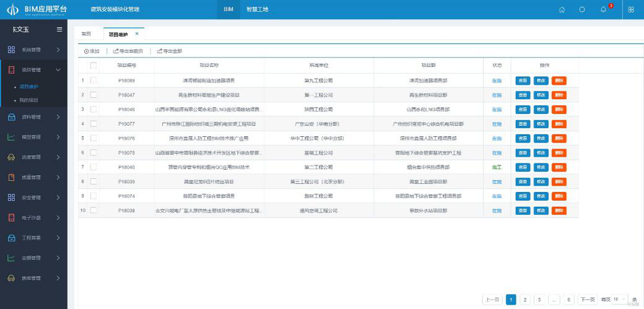The width and height of the screenshot is (644, 309).
Task: Check the select-all checkbox in table header
Action: click(94, 65)
